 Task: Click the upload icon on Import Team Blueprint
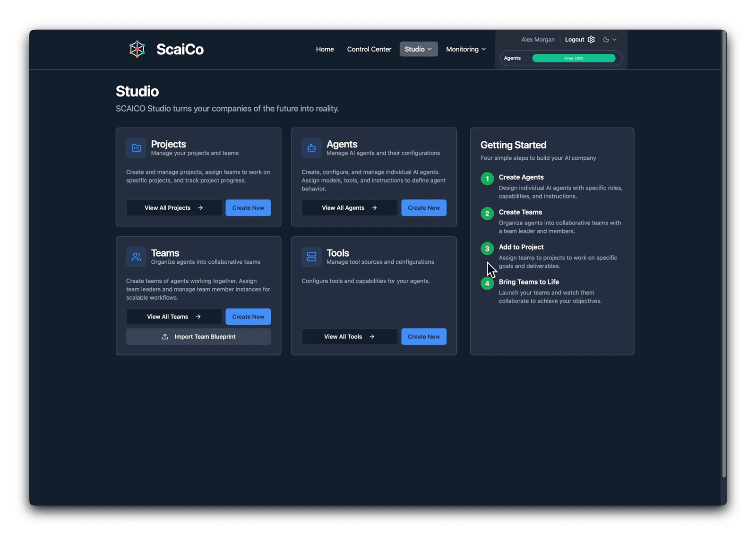[164, 337]
